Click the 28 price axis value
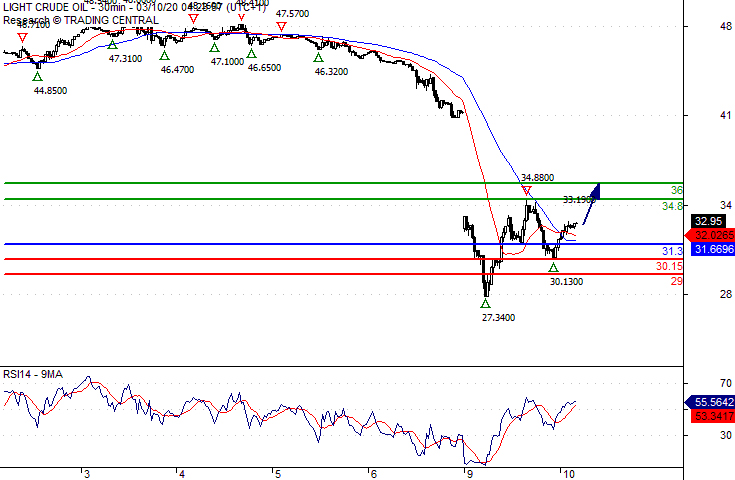This screenshot has height=480, width=735. (726, 294)
